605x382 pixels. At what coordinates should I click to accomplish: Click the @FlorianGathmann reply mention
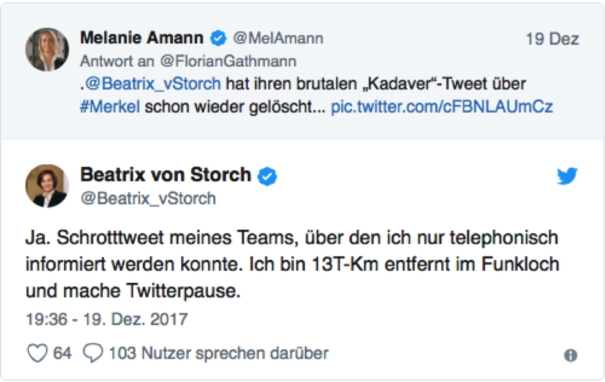pyautogui.click(x=228, y=61)
